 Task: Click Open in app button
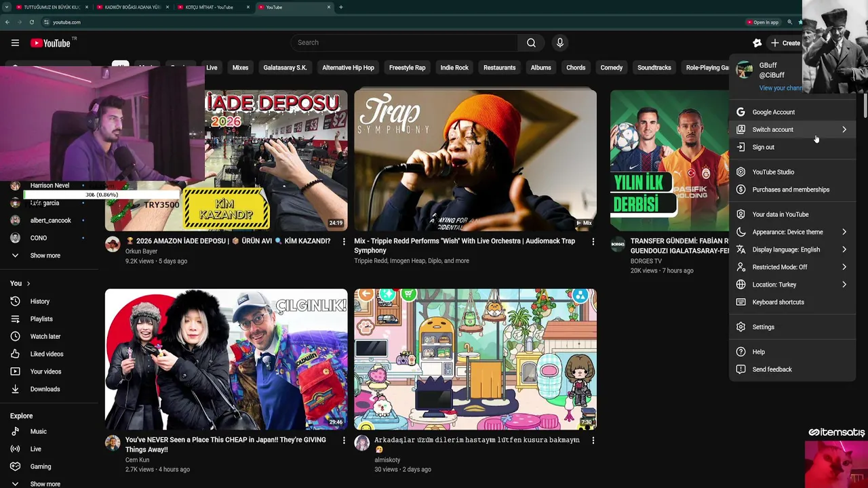[x=762, y=22]
